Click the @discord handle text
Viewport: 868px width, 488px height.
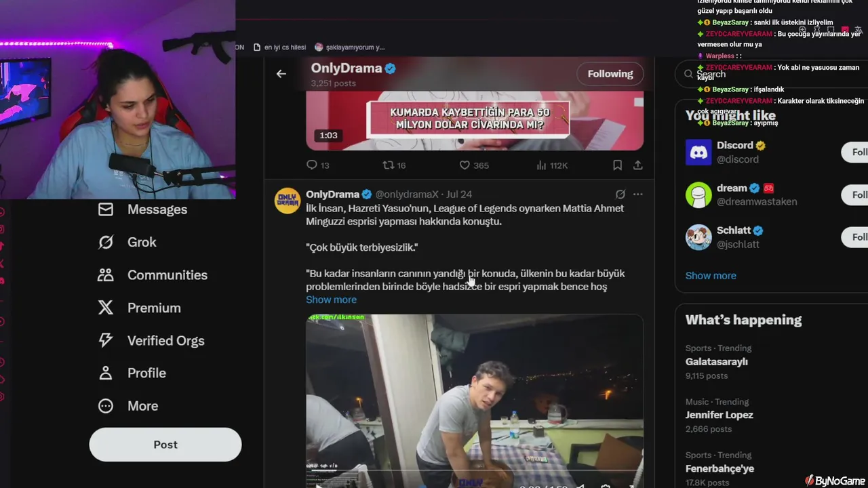[x=738, y=159]
